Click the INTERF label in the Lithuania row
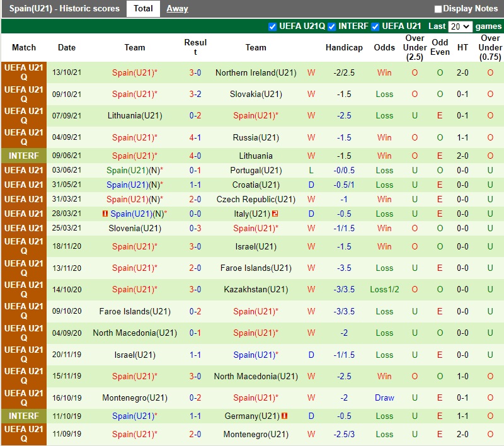Screen dimensions: 504x446 coord(24,156)
